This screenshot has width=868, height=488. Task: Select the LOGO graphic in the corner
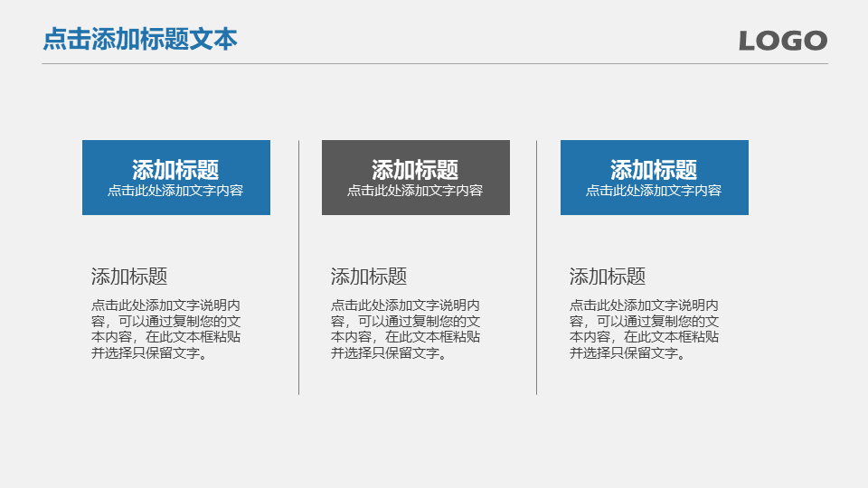pyautogui.click(x=782, y=41)
